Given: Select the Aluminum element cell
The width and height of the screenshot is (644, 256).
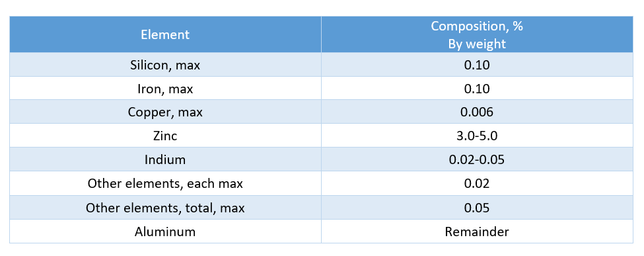Looking at the screenshot, I should 165,232.
